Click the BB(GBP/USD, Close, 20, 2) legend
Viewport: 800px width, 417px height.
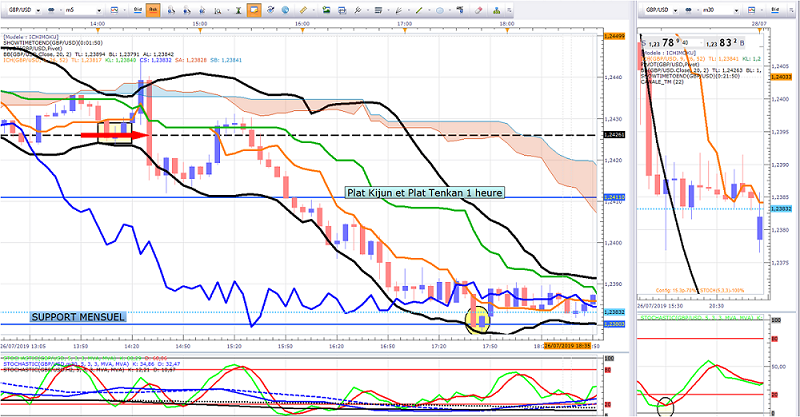point(88,54)
